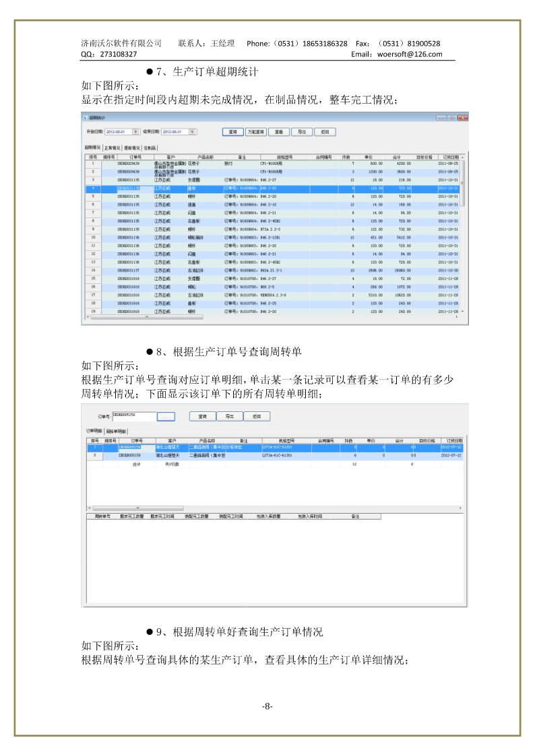Open calendar picker for 结束日期 field
The image size is (535, 756).
click(193, 132)
